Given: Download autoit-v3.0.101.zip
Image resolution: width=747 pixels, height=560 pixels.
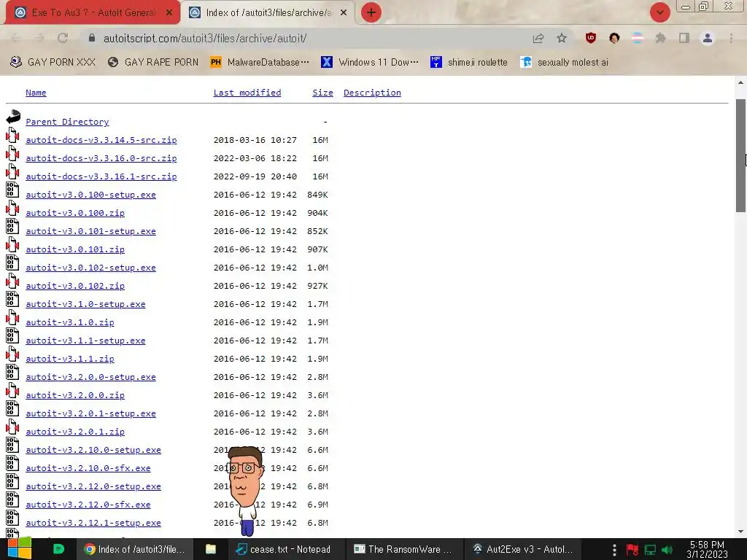Looking at the screenshot, I should tap(75, 249).
